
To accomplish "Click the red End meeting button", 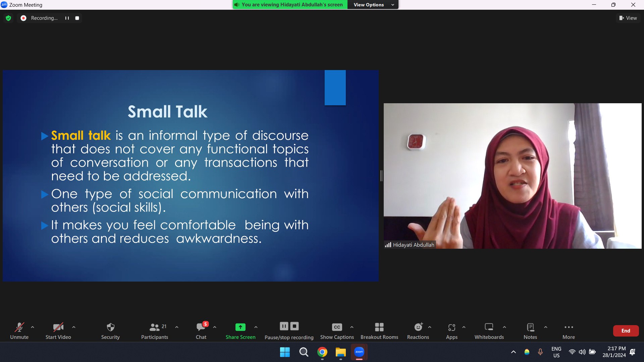I will coord(626,331).
